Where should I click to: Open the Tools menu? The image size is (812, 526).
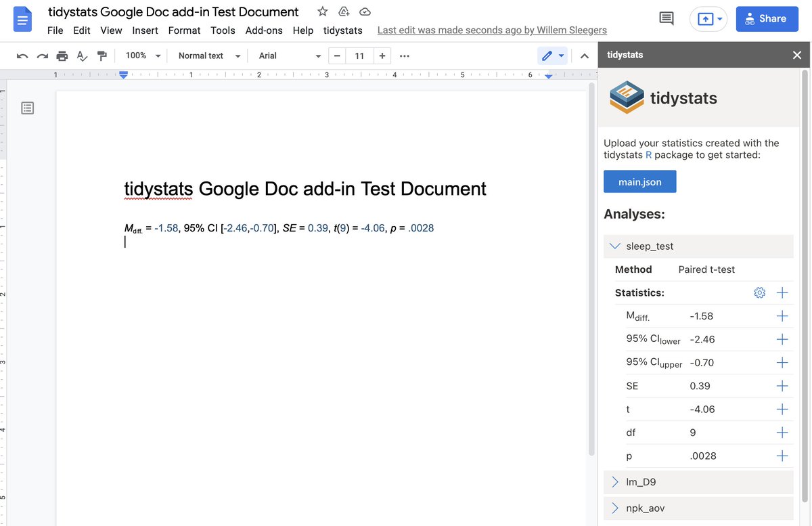223,30
